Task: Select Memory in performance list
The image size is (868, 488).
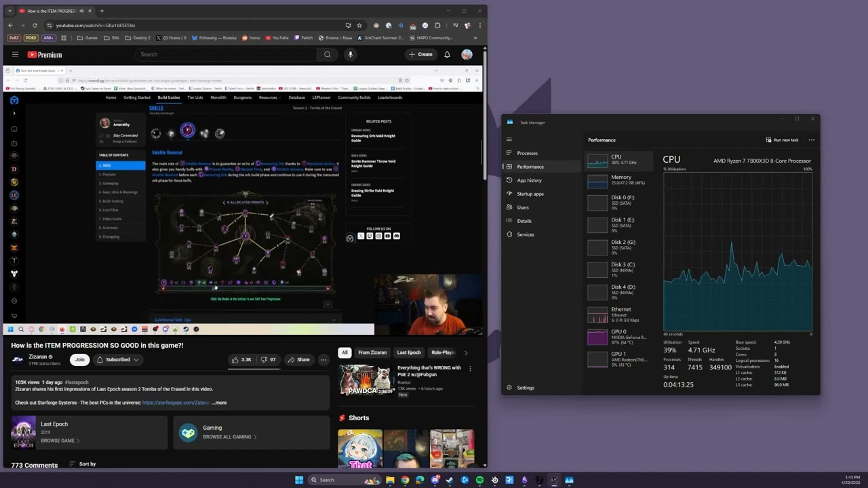Action: (619, 180)
